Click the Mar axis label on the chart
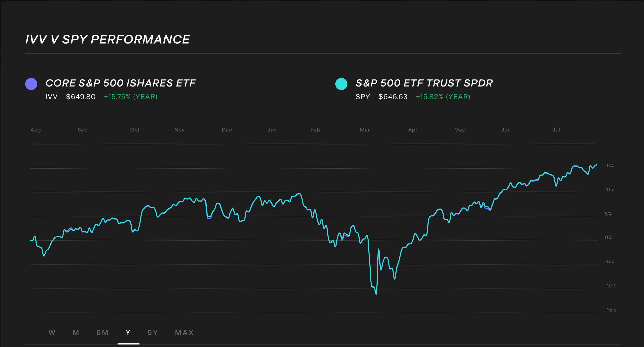644x347 pixels. (365, 130)
